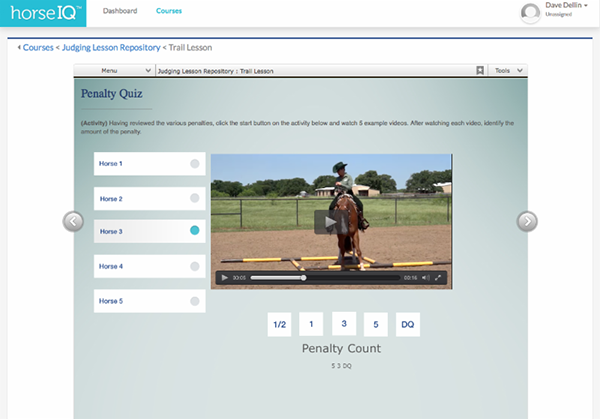Image resolution: width=600 pixels, height=419 pixels.
Task: Choose the 1/2 penalty button
Action: click(x=279, y=324)
